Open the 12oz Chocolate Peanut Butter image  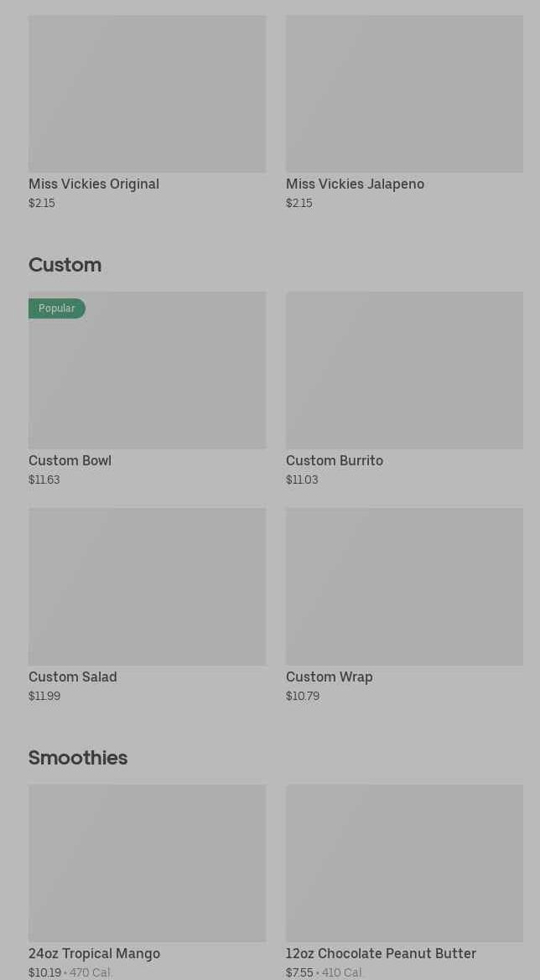tap(404, 863)
